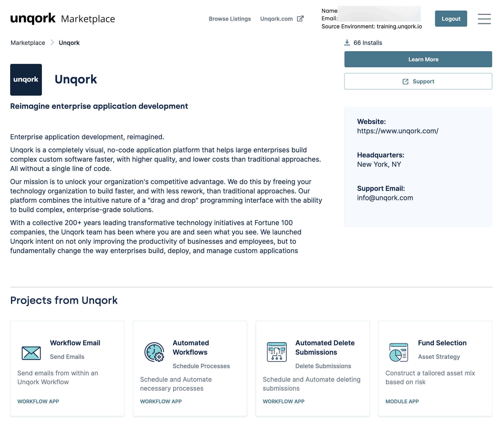
Task: Click the WORKFLOW APP tag on Workflow Email
Action: (38, 401)
